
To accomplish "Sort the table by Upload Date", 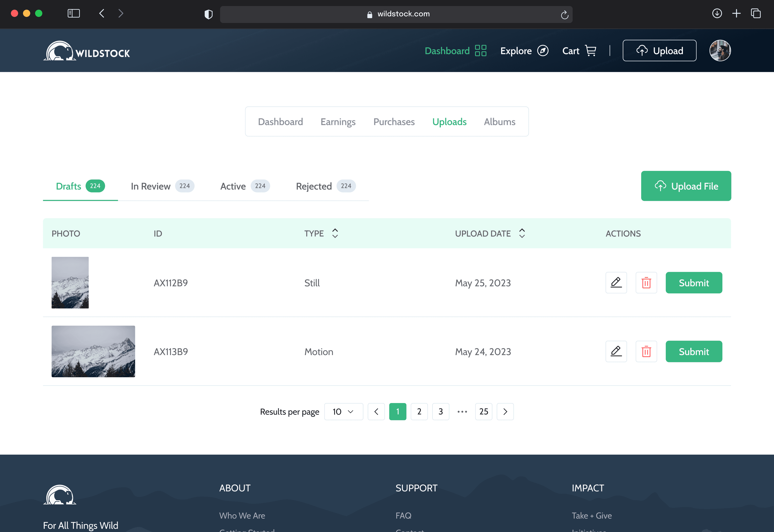I will pyautogui.click(x=522, y=233).
